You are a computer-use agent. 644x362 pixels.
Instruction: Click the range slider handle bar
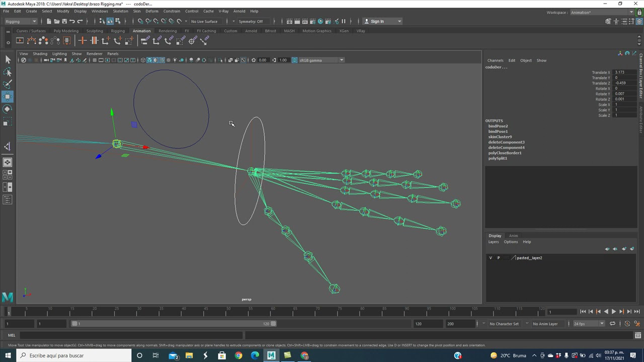pos(174,324)
